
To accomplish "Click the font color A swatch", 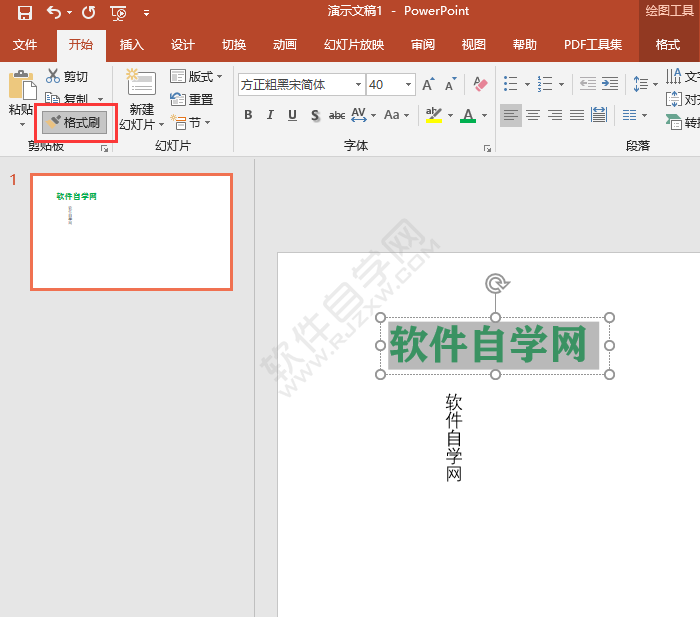I will click(x=468, y=115).
